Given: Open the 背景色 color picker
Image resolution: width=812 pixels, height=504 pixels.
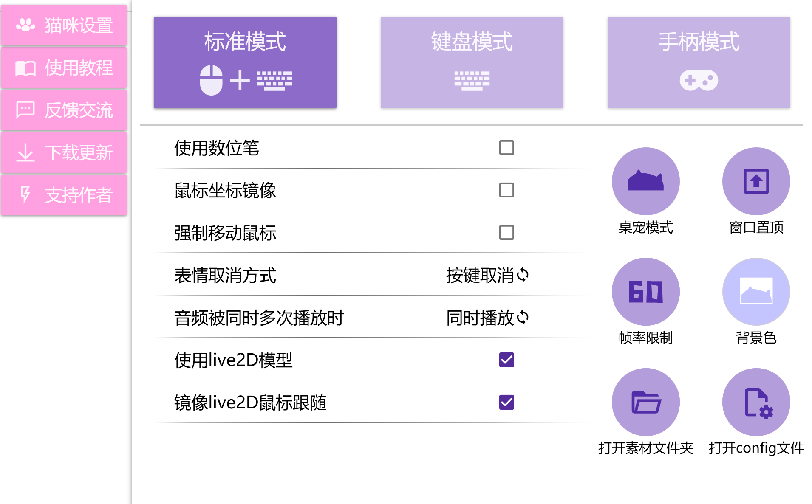Looking at the screenshot, I should coord(756,291).
